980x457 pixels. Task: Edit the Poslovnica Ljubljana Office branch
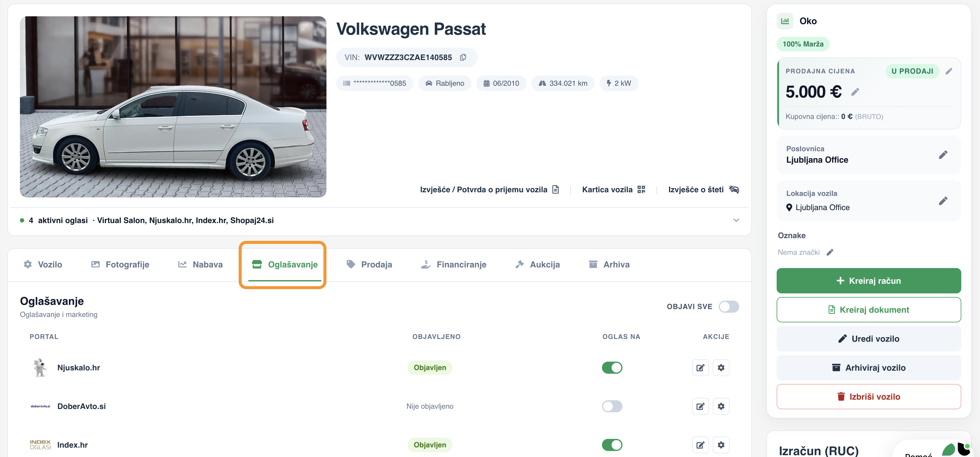coord(943,155)
